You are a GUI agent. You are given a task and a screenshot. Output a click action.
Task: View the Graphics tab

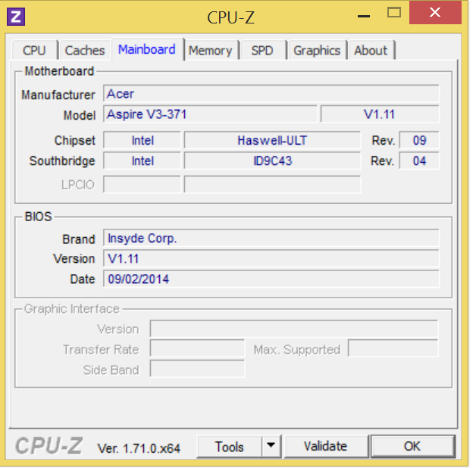coord(317,50)
